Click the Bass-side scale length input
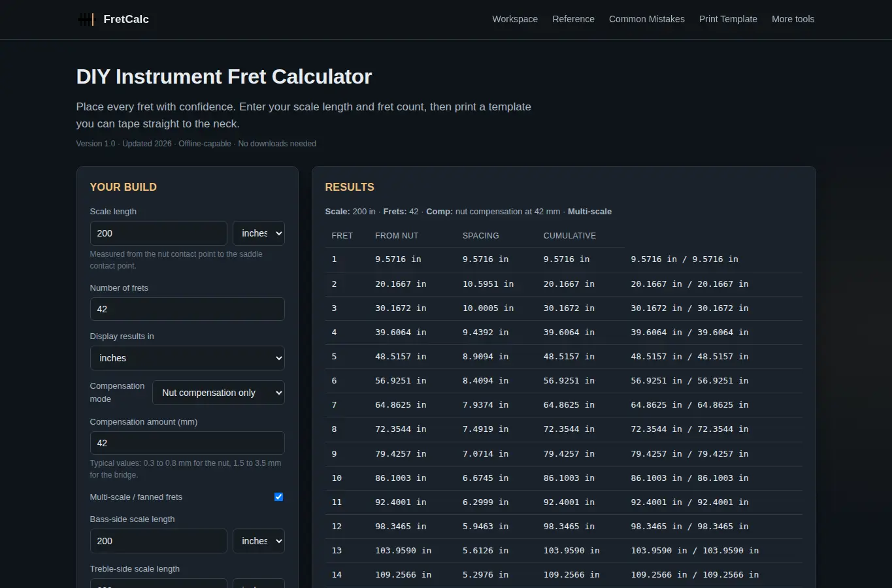The width and height of the screenshot is (892, 588). (x=158, y=541)
